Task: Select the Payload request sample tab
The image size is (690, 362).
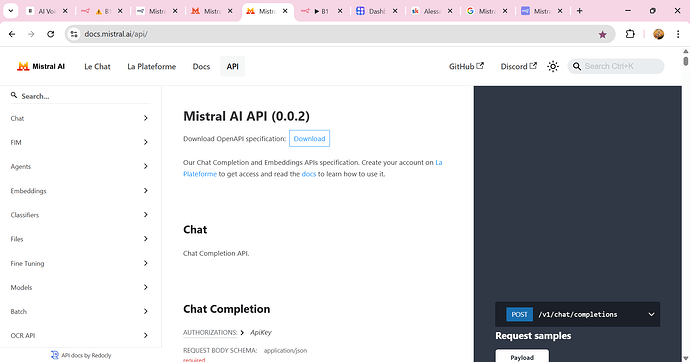Action: [522, 356]
